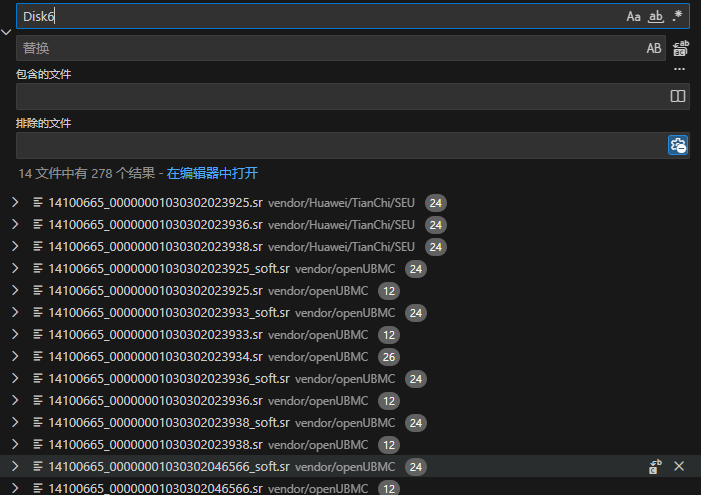
Task: Dismiss the 046566_soft.sr search result
Action: pyautogui.click(x=679, y=466)
